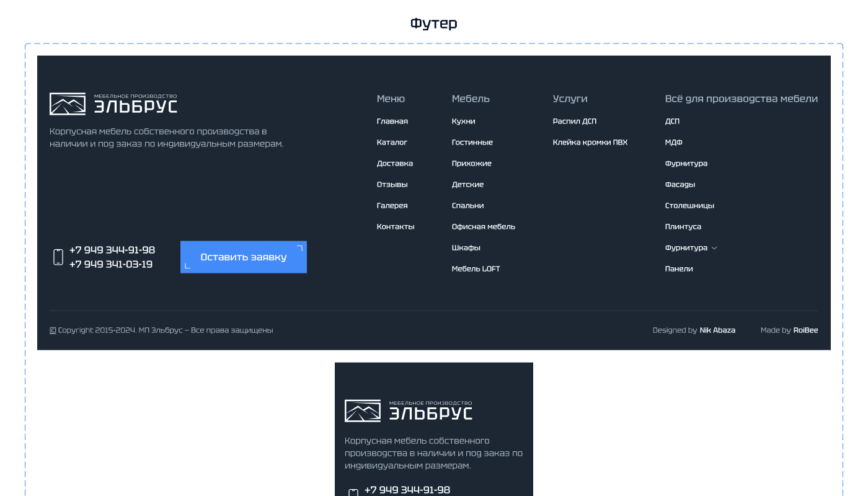
Task: Open the Шкафы furniture link
Action: coord(466,248)
